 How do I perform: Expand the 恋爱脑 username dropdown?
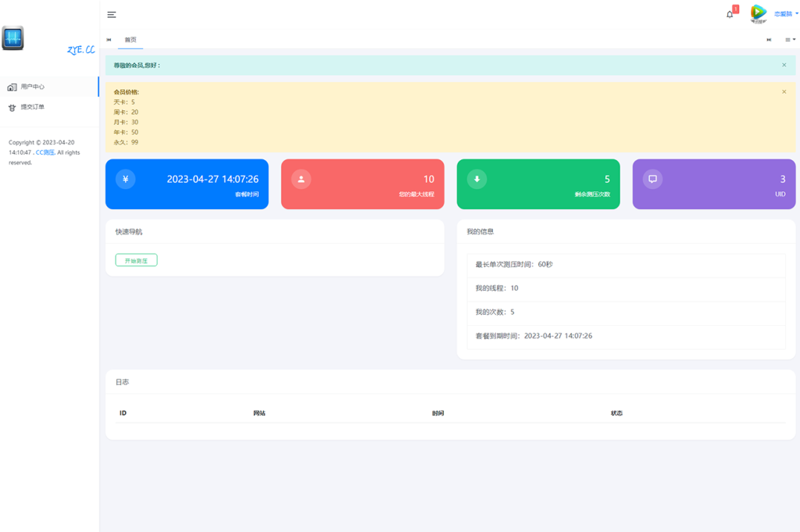coord(785,14)
